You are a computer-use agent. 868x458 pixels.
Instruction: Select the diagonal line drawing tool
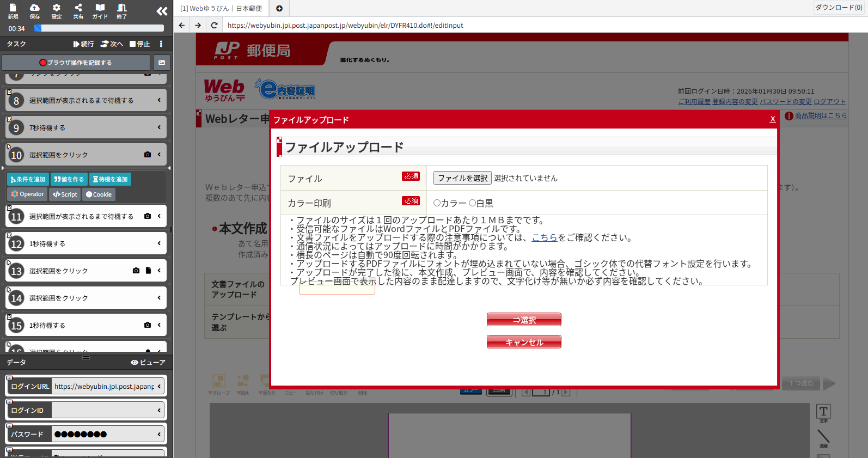823,437
